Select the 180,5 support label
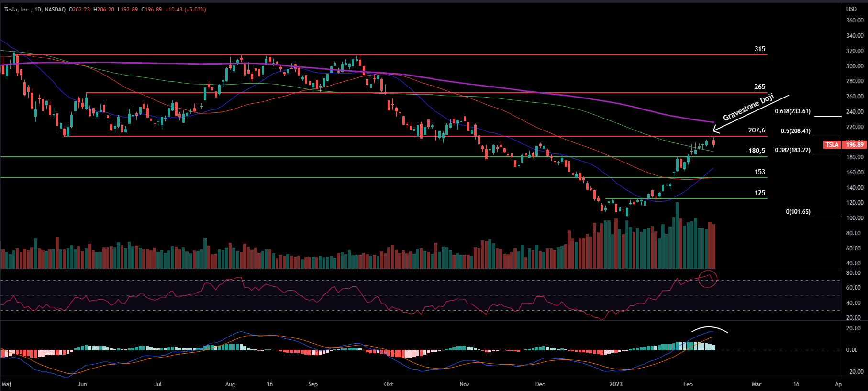This screenshot has height=391, width=868. pos(757,151)
